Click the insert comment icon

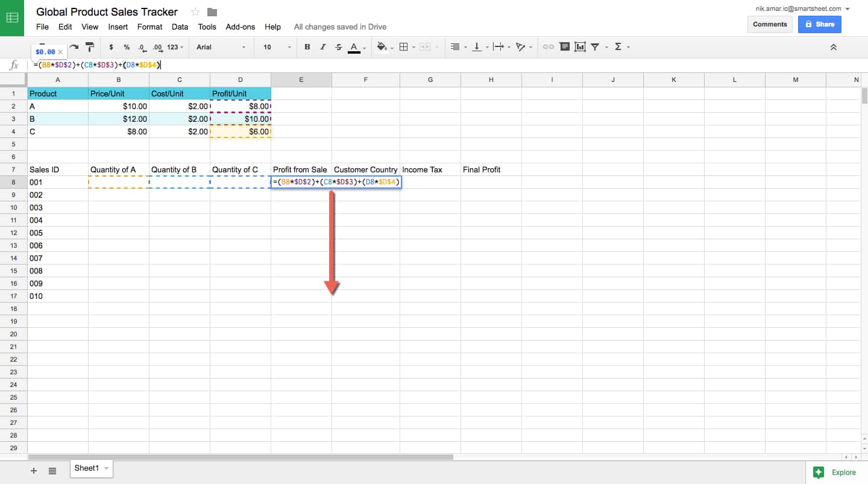coord(564,47)
